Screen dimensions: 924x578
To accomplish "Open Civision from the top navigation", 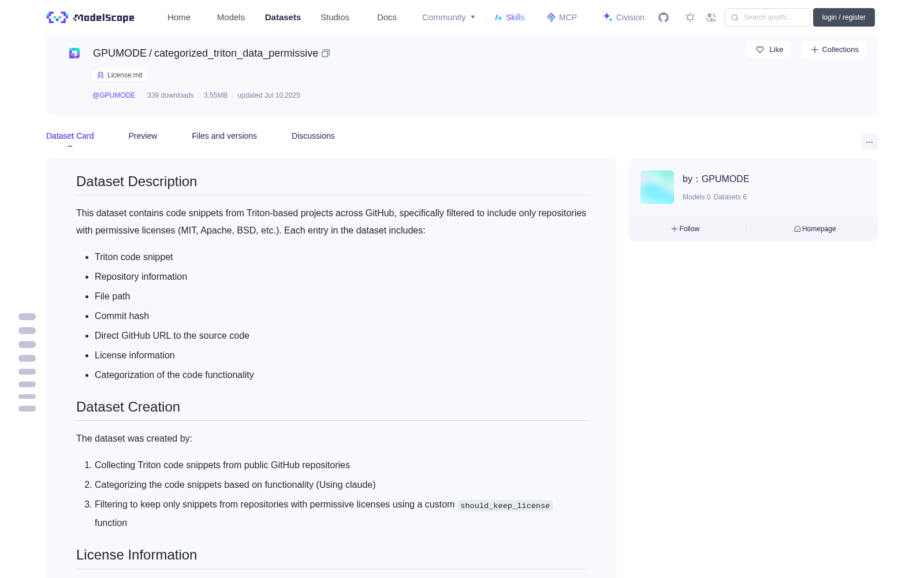I will tap(624, 17).
